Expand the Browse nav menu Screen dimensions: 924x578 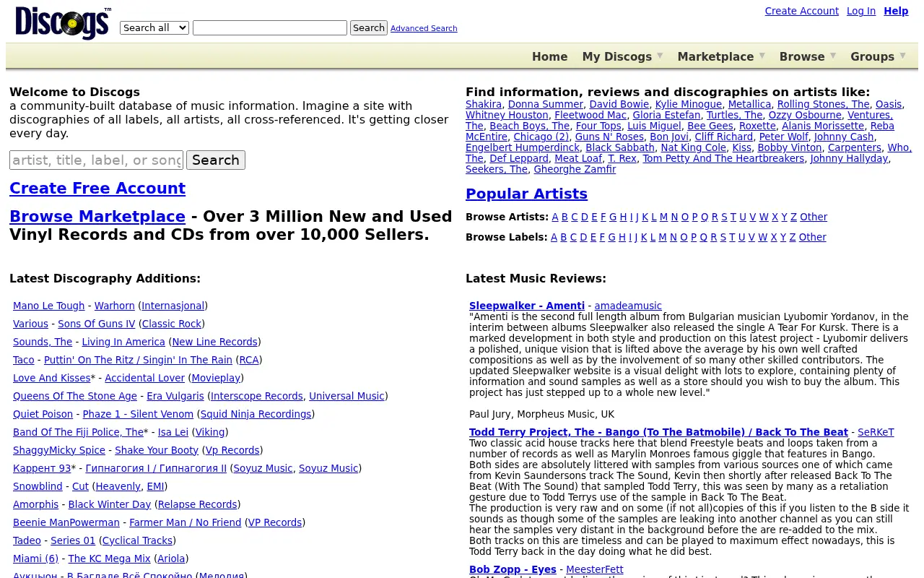[808, 56]
